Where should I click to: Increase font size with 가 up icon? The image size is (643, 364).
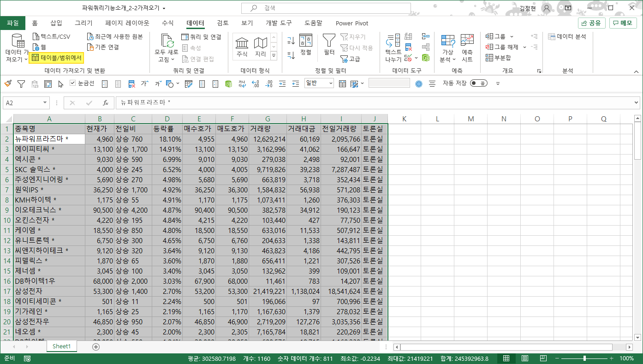tap(144, 84)
